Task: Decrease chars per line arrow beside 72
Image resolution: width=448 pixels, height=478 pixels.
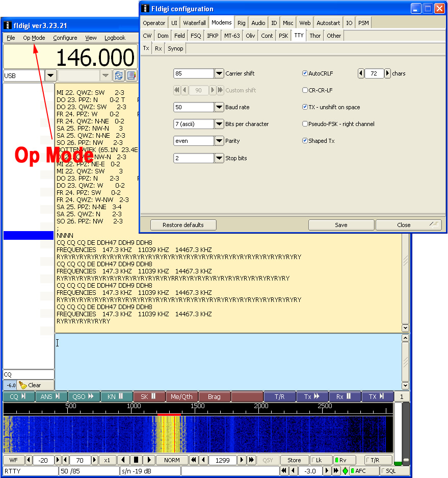Action: [x=361, y=73]
